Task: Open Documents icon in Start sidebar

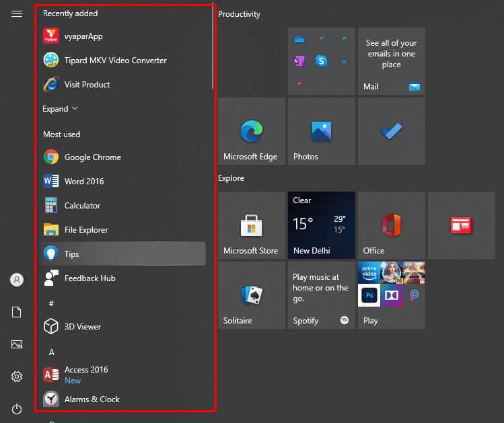Action: coord(17,312)
